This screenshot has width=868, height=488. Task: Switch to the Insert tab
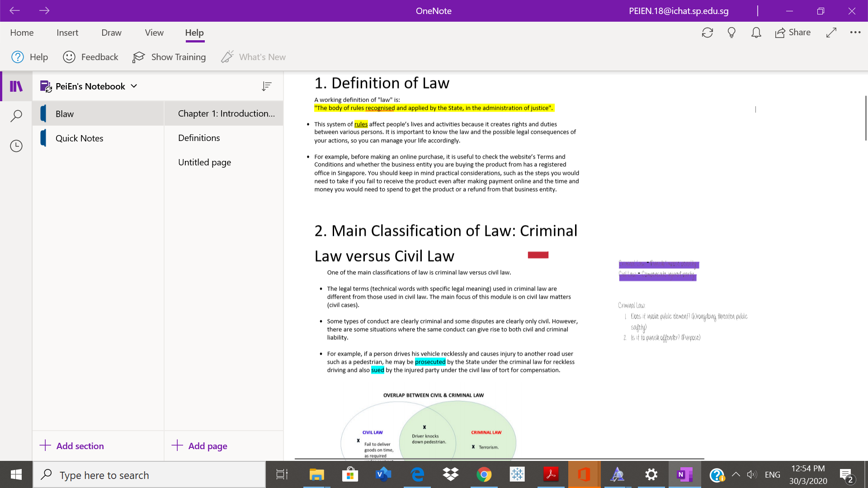click(x=67, y=33)
